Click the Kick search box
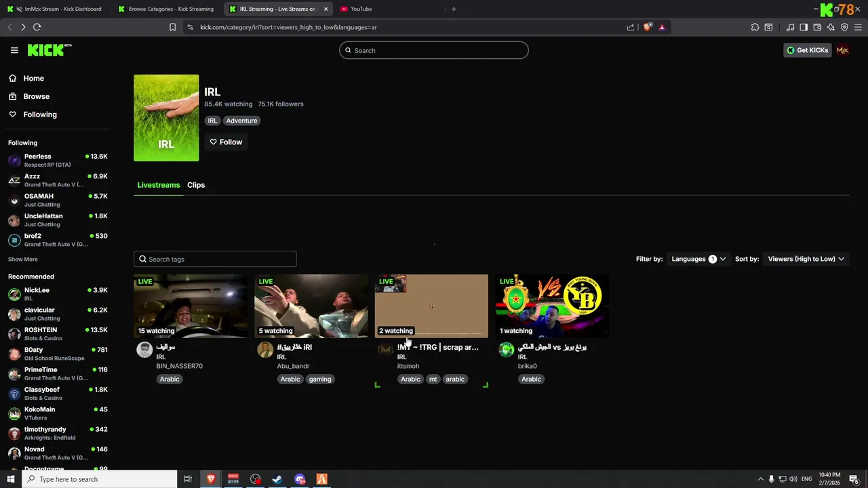The width and height of the screenshot is (868, 488). [434, 50]
